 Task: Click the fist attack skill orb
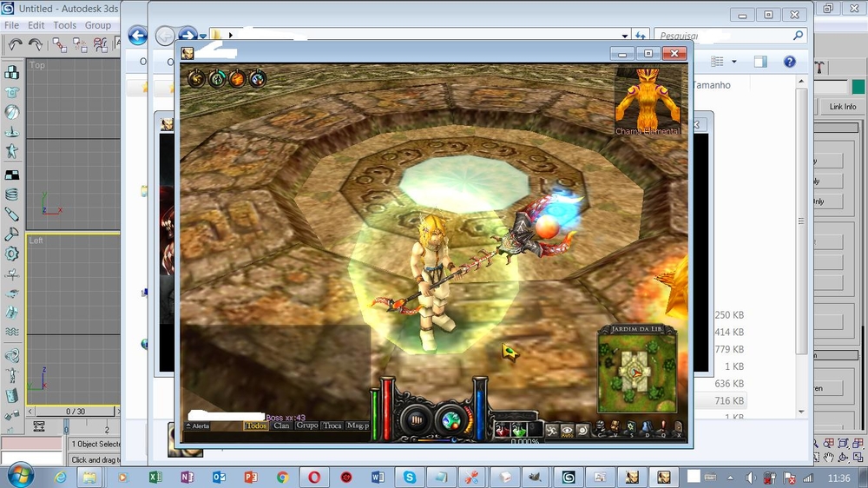417,420
